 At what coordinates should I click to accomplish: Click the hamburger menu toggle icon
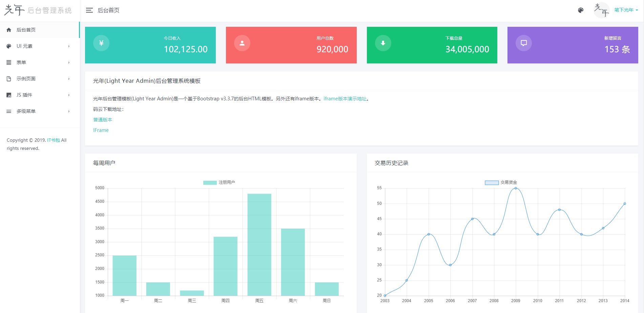pos(89,10)
